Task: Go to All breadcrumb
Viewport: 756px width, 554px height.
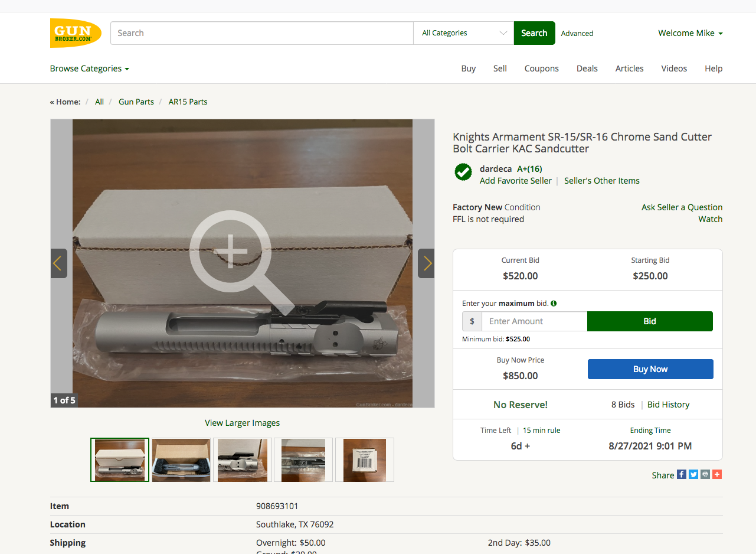Action: pyautogui.click(x=99, y=102)
